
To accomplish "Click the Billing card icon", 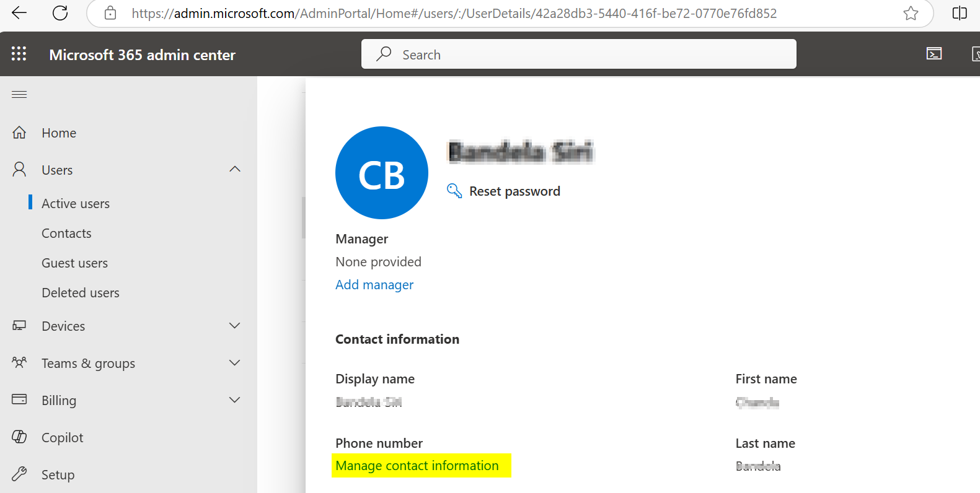I will tap(19, 399).
